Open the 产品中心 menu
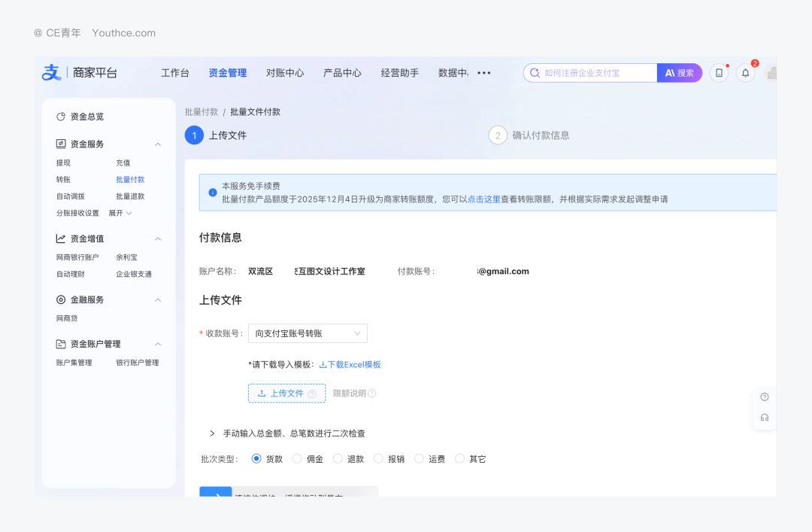The height and width of the screenshot is (532, 812). 342,73
